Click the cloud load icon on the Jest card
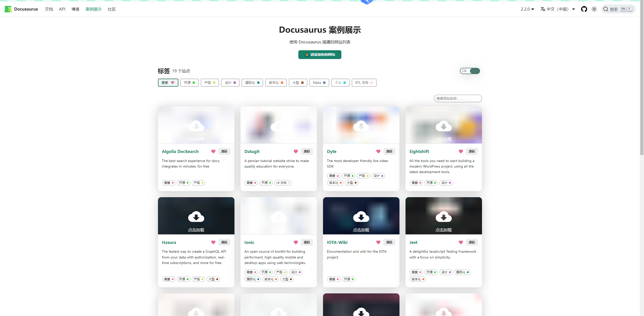The width and height of the screenshot is (644, 316). click(444, 217)
